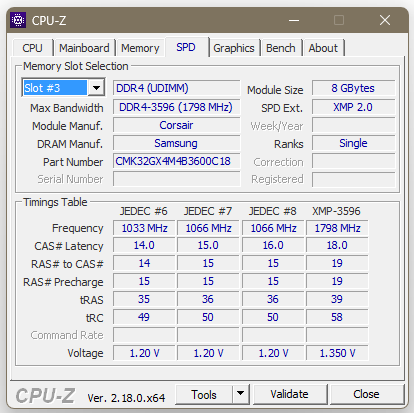The height and width of the screenshot is (413, 414).
Task: Click the DDR4-3596 (1798 MHz) bandwidth value
Action: coord(176,107)
